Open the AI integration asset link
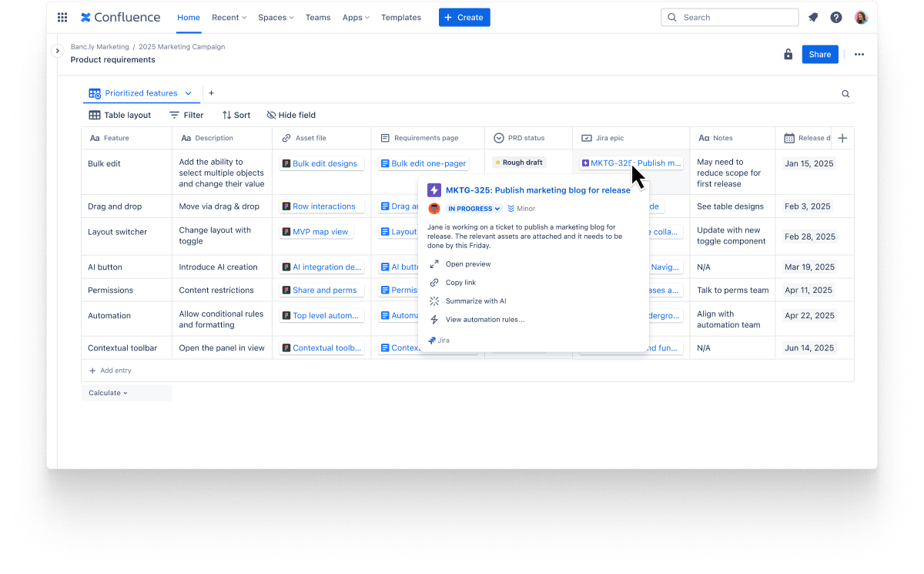The width and height of the screenshot is (924, 574). [x=322, y=267]
